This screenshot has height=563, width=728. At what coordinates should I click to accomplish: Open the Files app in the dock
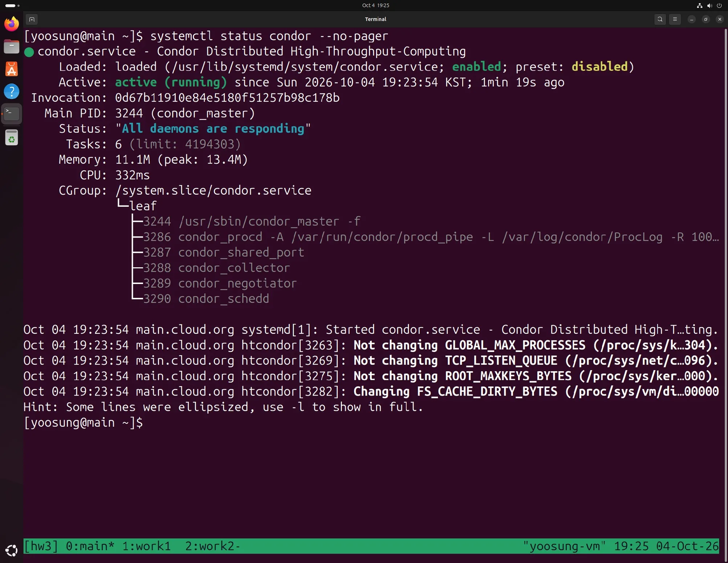click(12, 46)
